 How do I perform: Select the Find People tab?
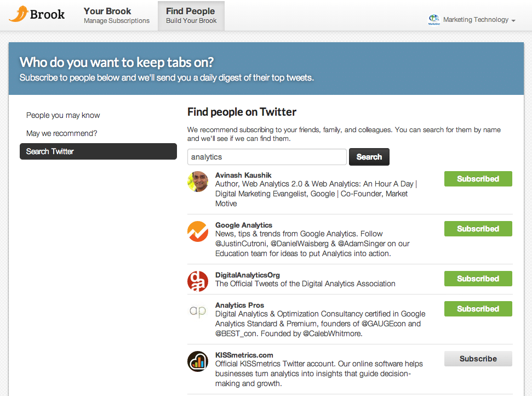point(191,15)
